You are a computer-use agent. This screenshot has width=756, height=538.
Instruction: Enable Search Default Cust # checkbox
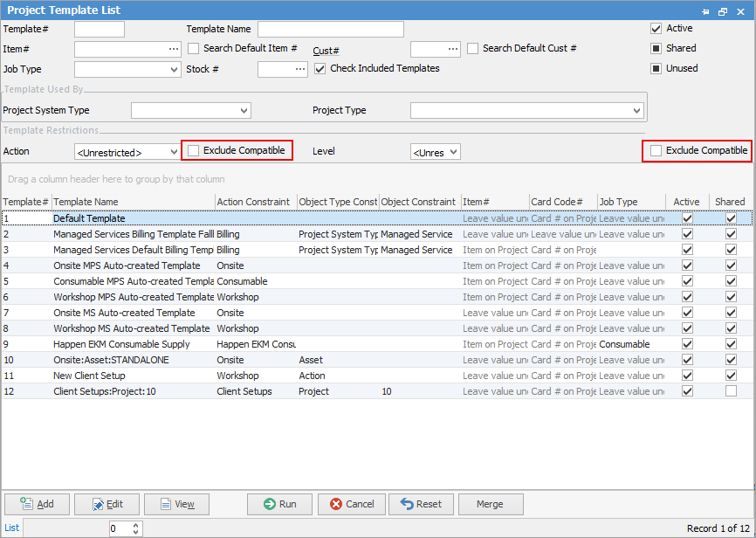(472, 48)
